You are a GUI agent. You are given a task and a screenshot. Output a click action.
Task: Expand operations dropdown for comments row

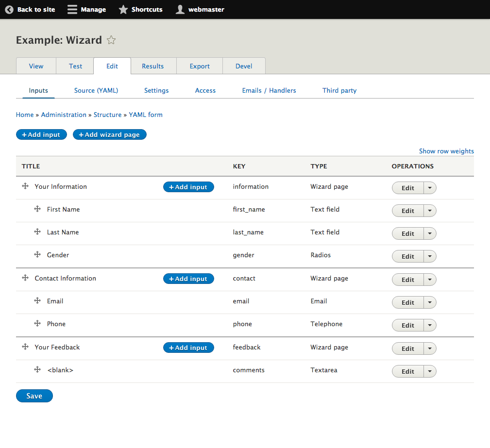430,371
